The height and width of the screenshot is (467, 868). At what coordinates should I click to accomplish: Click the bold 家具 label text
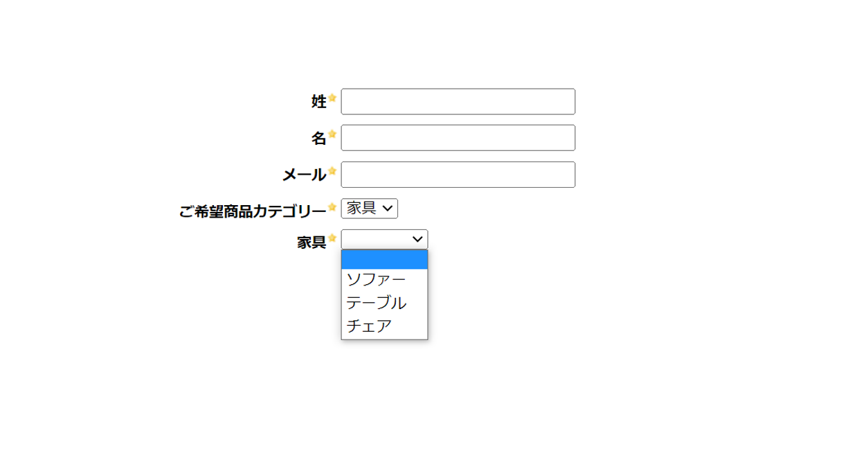[311, 243]
